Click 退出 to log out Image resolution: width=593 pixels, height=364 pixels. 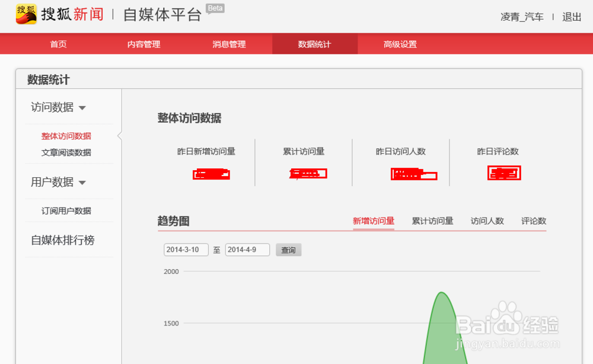[x=570, y=17]
